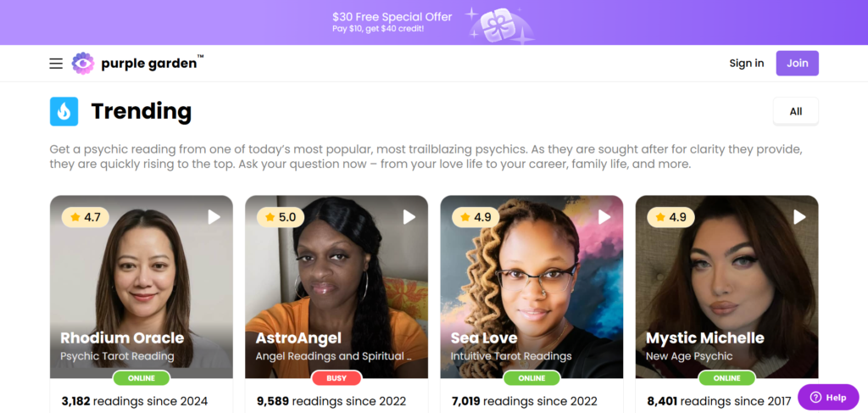Click the gift box offer icon

point(500,25)
